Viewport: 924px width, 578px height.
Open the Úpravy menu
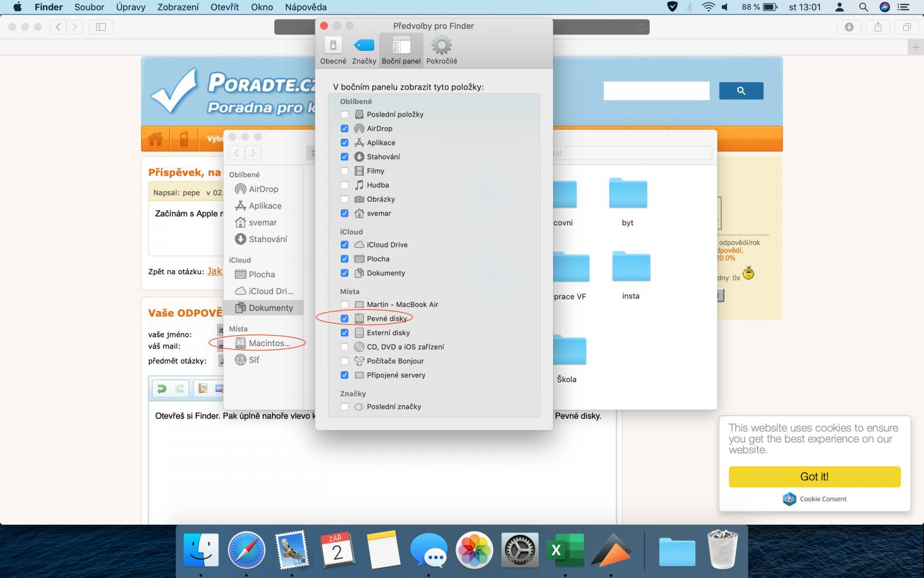point(131,7)
